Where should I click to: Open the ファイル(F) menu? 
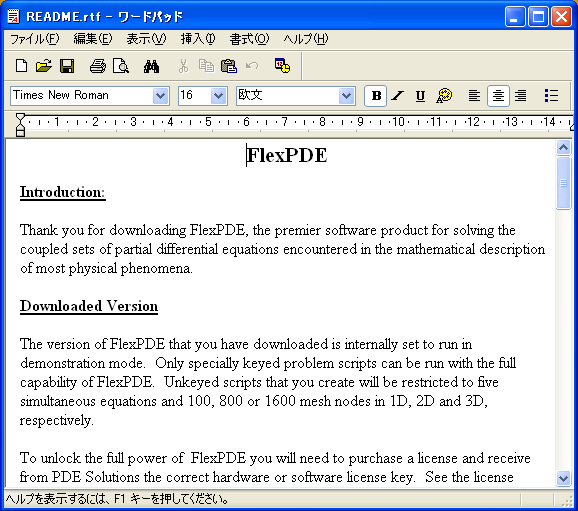point(34,39)
